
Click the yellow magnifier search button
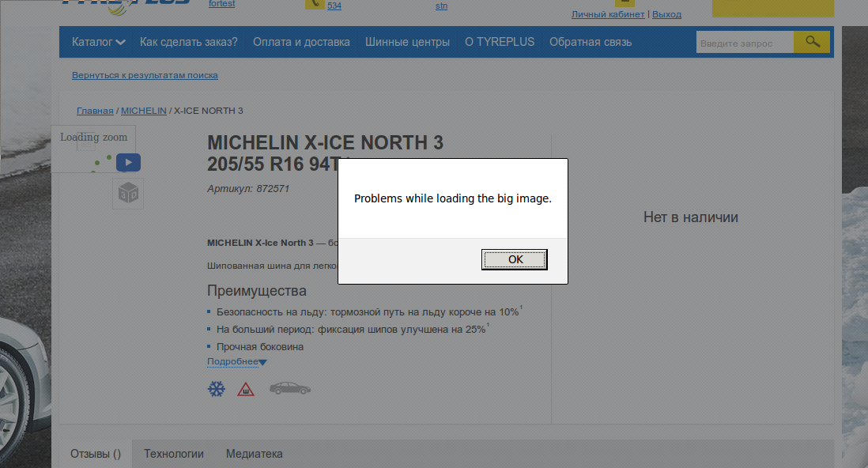[x=812, y=42]
